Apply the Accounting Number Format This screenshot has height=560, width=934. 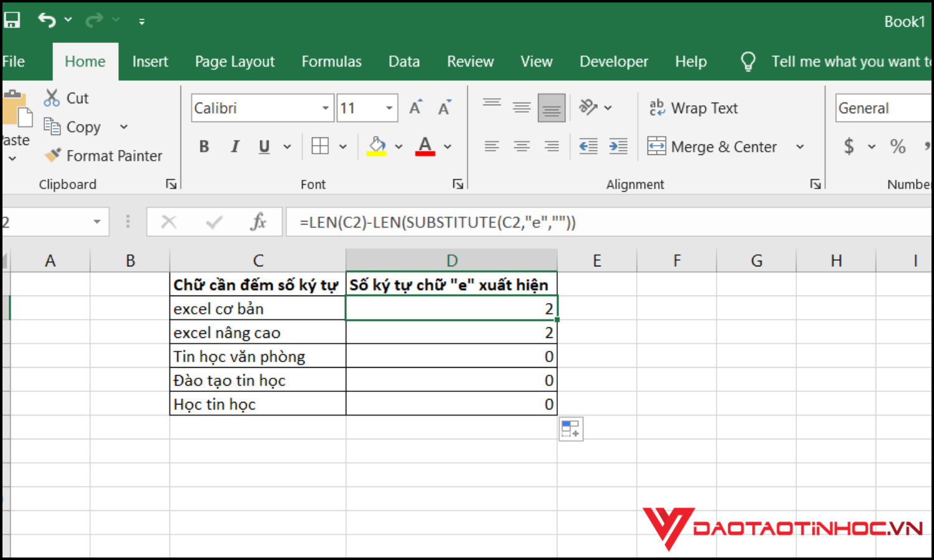tap(850, 146)
